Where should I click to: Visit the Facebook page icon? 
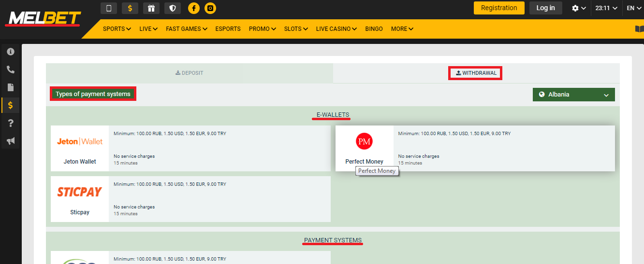194,8
